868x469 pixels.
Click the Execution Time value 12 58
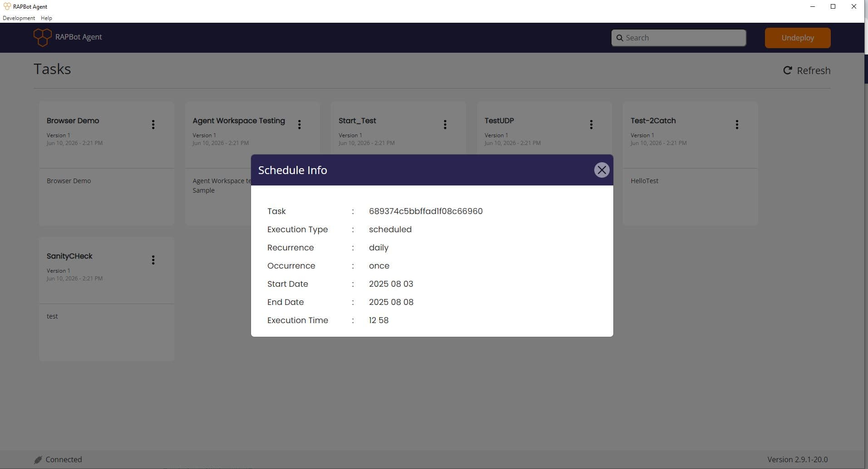379,320
